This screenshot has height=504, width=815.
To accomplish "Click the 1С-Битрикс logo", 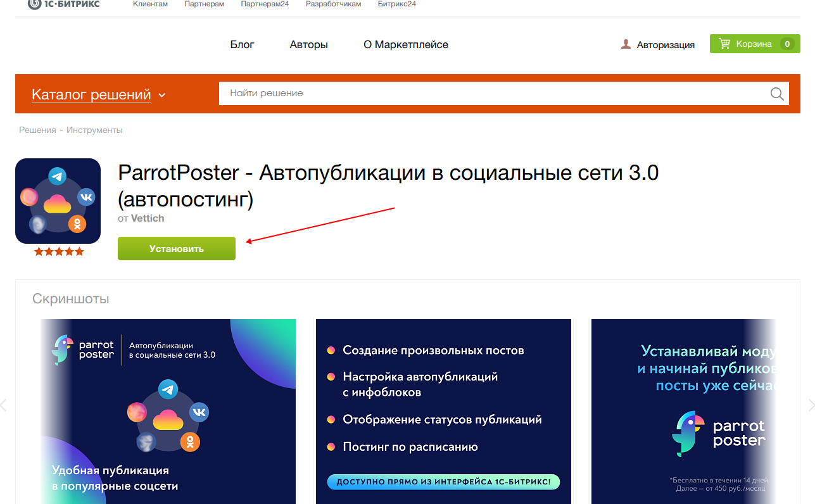I will [x=64, y=4].
